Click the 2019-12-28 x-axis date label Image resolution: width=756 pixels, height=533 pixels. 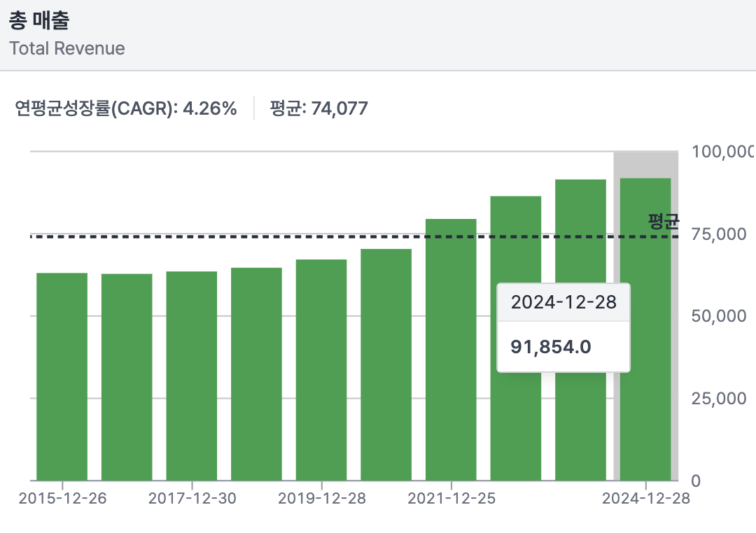click(x=321, y=499)
